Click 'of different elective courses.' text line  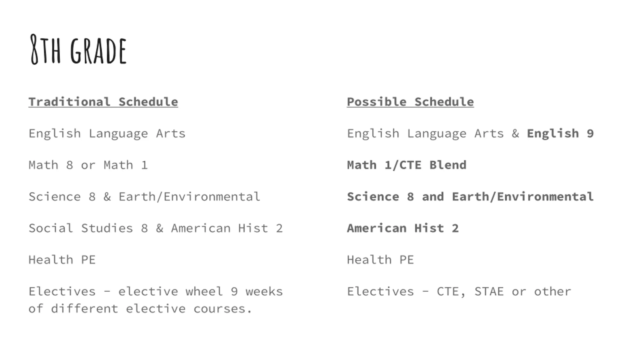pos(140,309)
